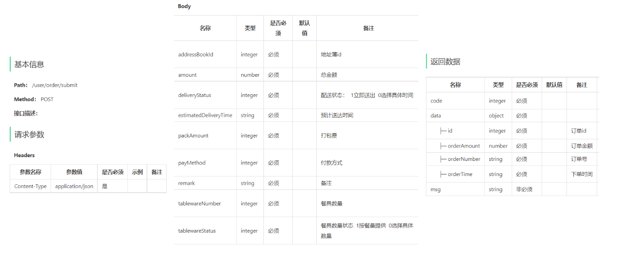Select the amount parameter name
644x268 pixels.
point(187,75)
